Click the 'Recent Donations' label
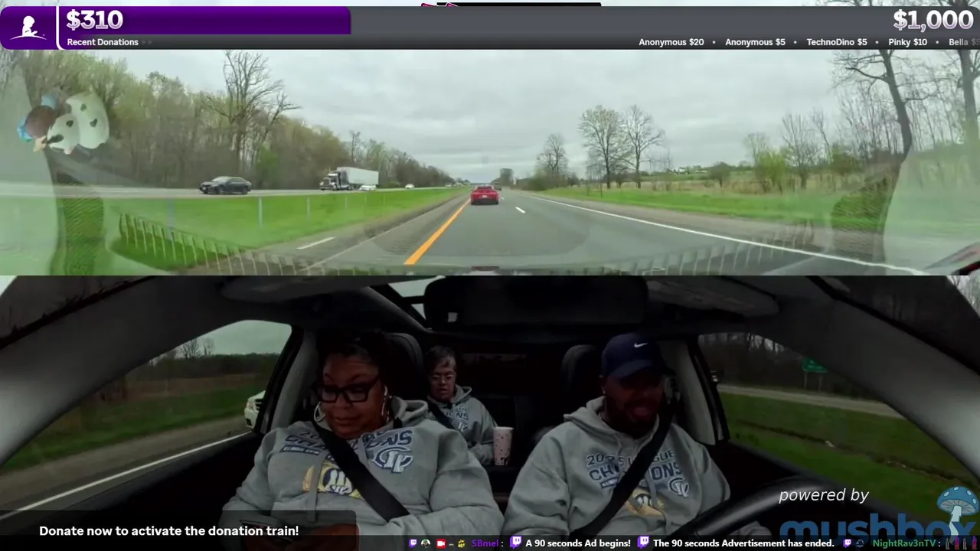The width and height of the screenshot is (980, 551). (x=103, y=42)
